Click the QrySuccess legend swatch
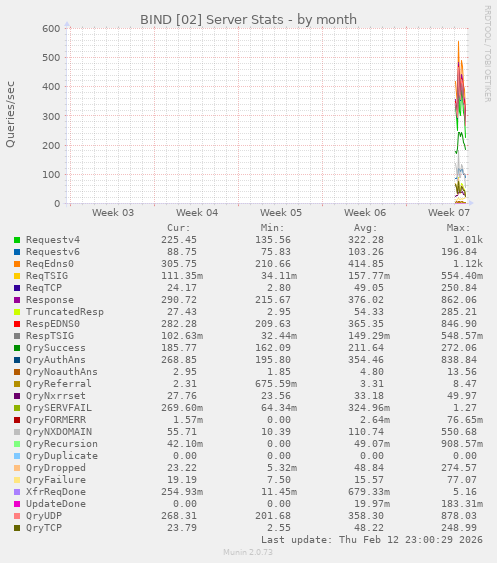Viewport: 497px width, 563px height. [17, 348]
